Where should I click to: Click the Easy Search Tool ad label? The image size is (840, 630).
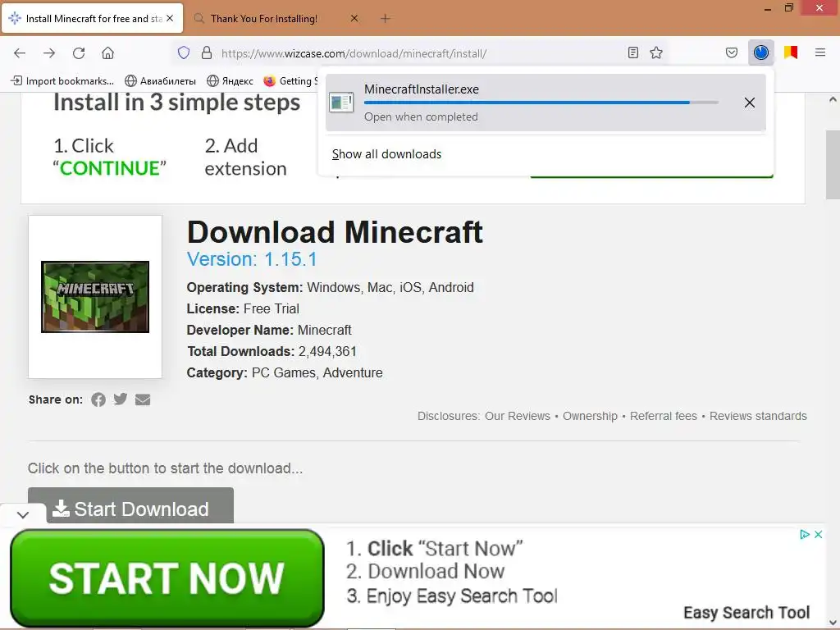click(x=746, y=612)
